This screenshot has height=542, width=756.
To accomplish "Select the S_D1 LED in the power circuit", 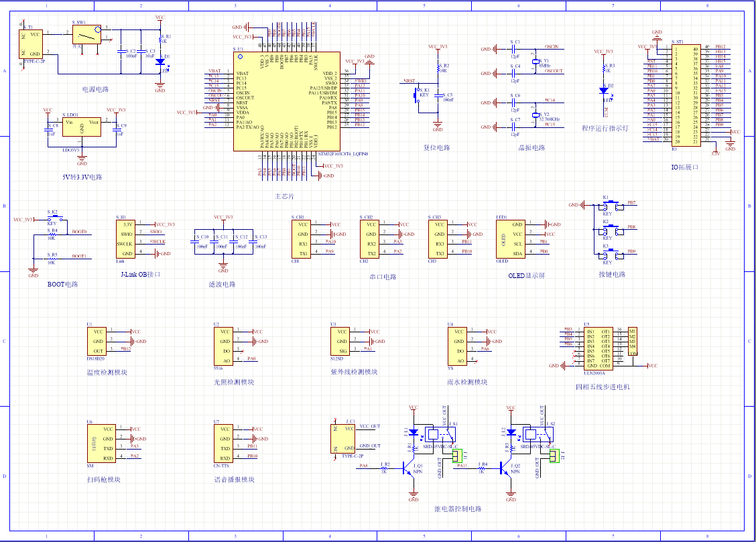I will click(161, 62).
